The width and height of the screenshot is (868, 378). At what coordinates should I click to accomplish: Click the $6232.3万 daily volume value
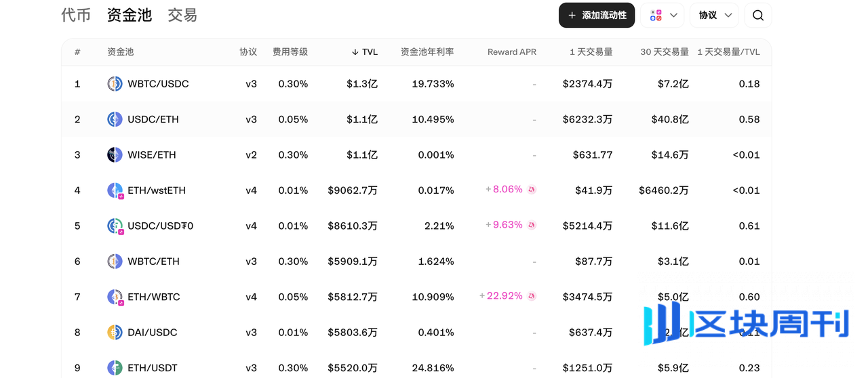click(587, 119)
